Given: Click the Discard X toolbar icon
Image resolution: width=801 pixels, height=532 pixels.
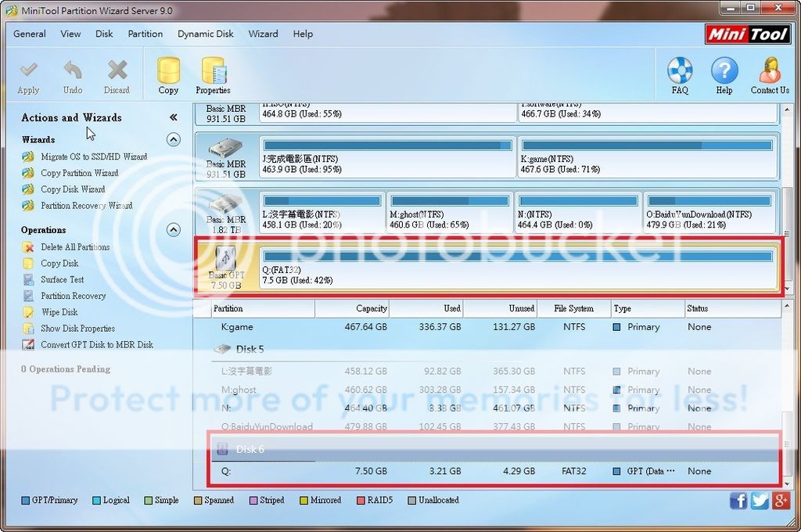Looking at the screenshot, I should point(117,73).
